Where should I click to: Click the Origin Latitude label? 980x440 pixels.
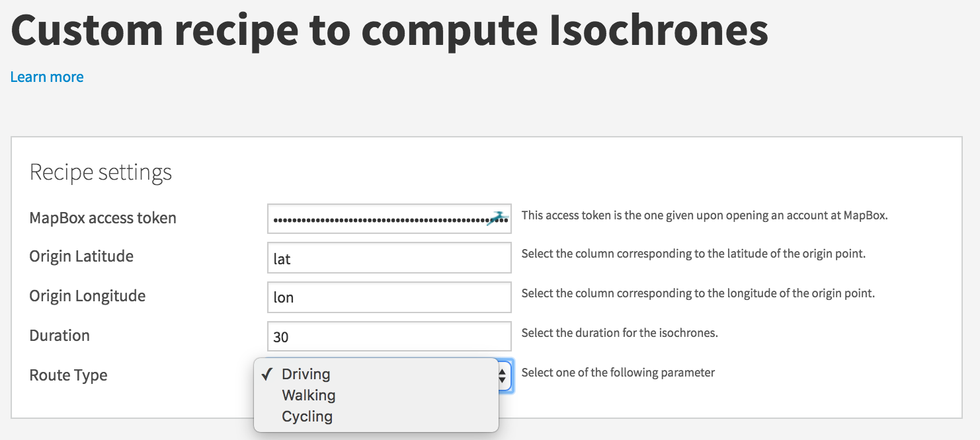tap(81, 256)
